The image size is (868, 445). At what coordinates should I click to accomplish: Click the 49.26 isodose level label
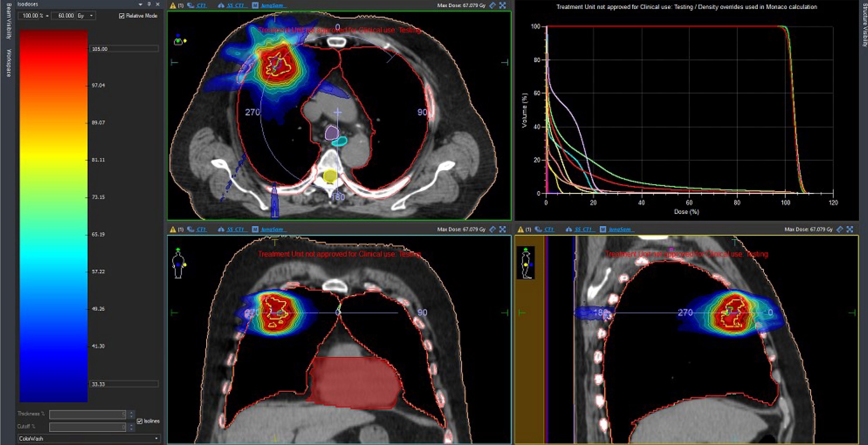click(x=98, y=309)
